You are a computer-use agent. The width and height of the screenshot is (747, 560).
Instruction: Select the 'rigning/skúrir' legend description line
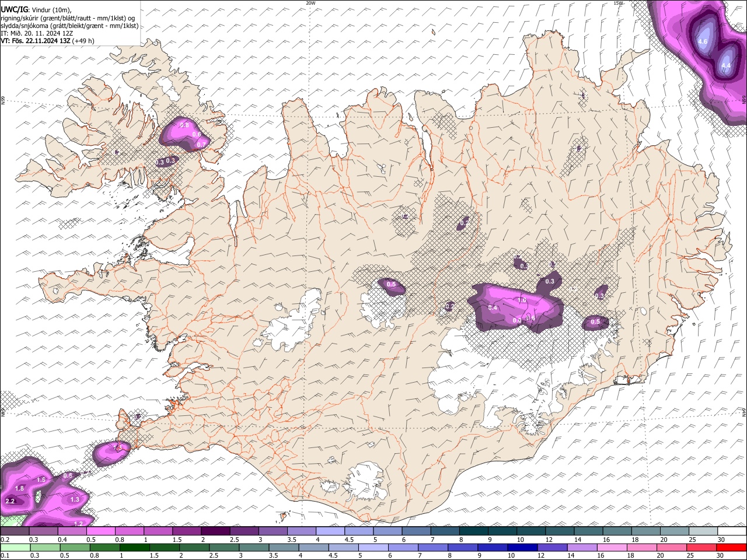(69, 18)
